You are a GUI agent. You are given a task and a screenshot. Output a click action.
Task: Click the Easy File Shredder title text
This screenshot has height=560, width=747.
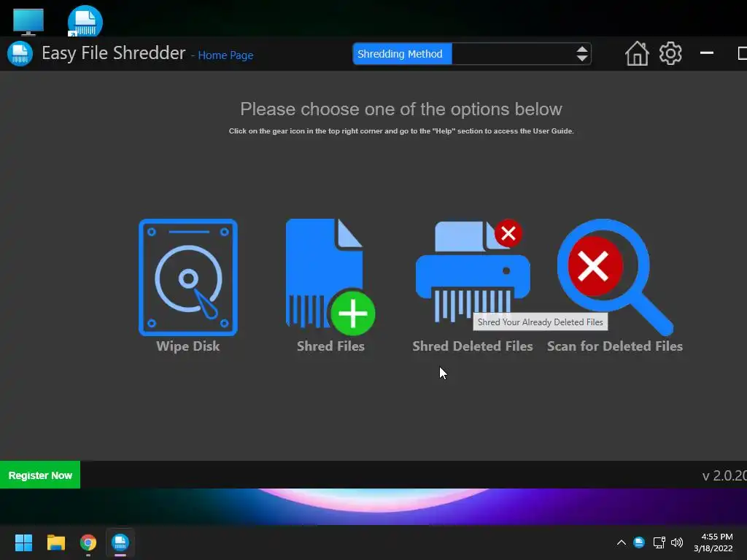113,53
